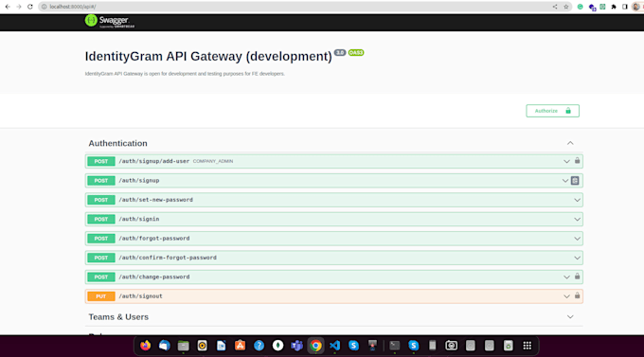Click the COMPANY_ADMIN label
This screenshot has height=357, width=644.
coord(213,161)
